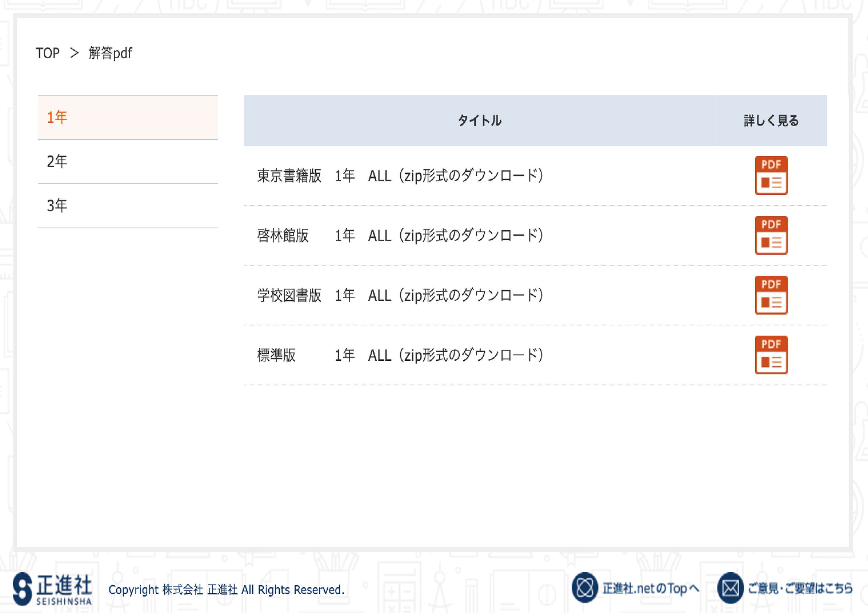Click the タイトル column header
Viewport: 868px width, 614px height.
point(480,121)
